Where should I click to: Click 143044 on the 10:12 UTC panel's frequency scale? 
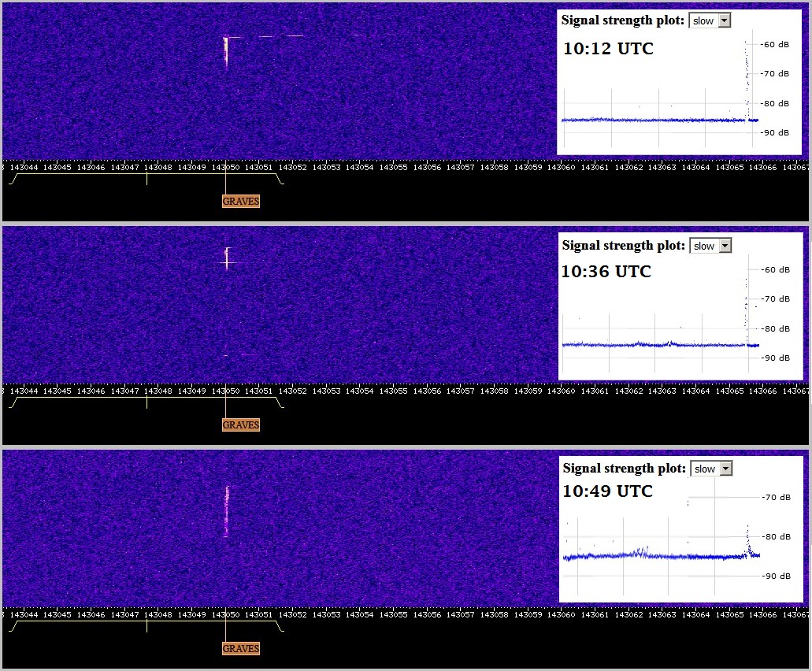pos(24,167)
